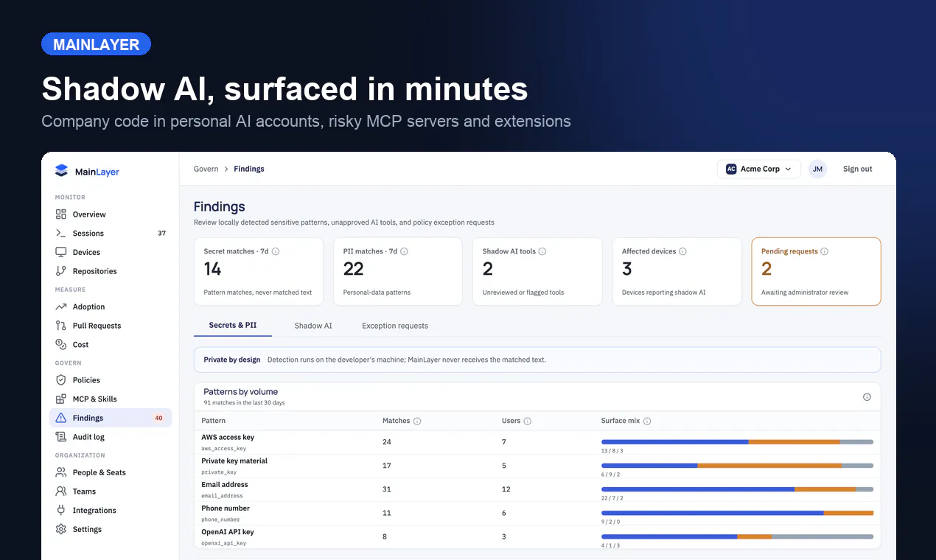The image size is (936, 560).
Task: Click the Repositories branch icon
Action: click(61, 271)
